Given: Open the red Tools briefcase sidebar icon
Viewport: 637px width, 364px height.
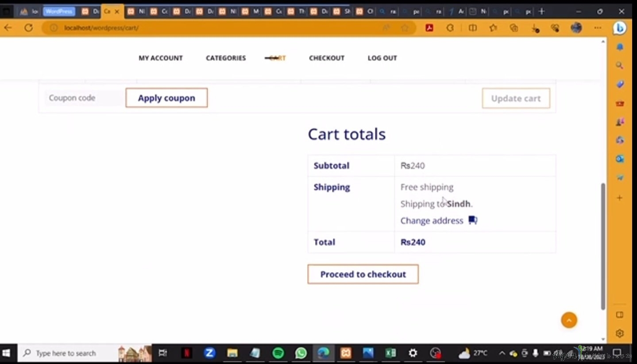Looking at the screenshot, I should pos(620,103).
